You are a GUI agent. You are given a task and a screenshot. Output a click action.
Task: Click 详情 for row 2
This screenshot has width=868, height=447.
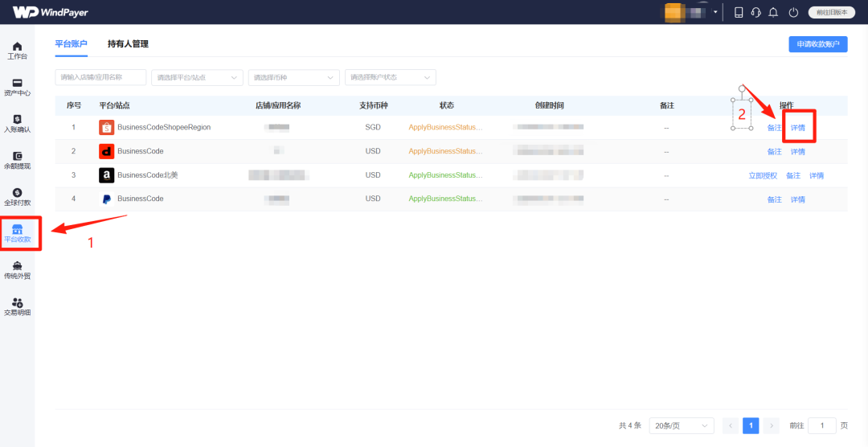798,151
